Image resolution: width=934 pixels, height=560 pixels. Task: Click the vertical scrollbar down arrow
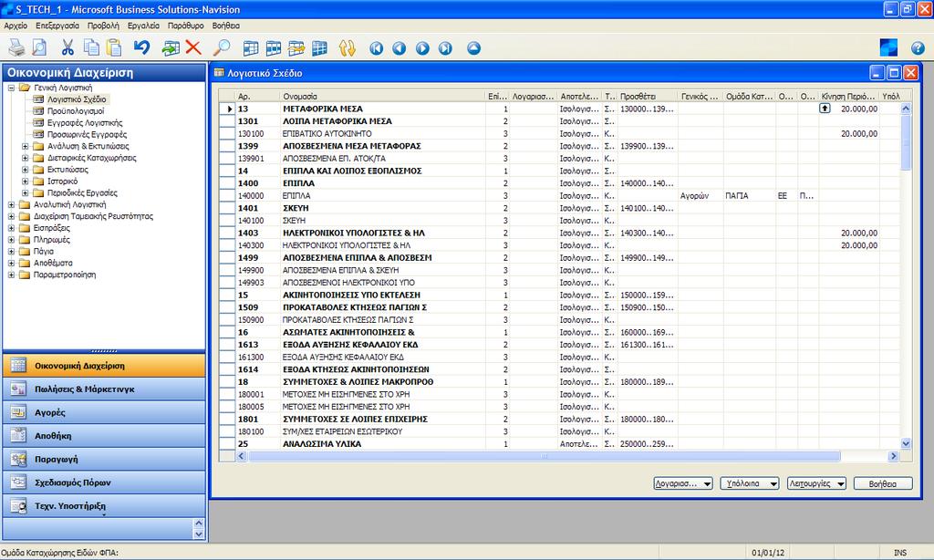point(906,443)
